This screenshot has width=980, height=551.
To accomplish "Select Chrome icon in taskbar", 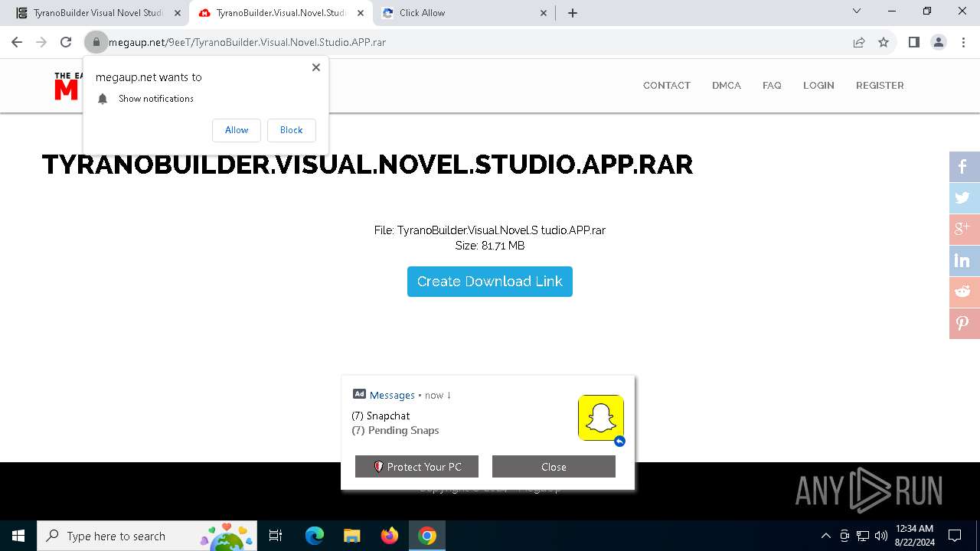I will [427, 536].
